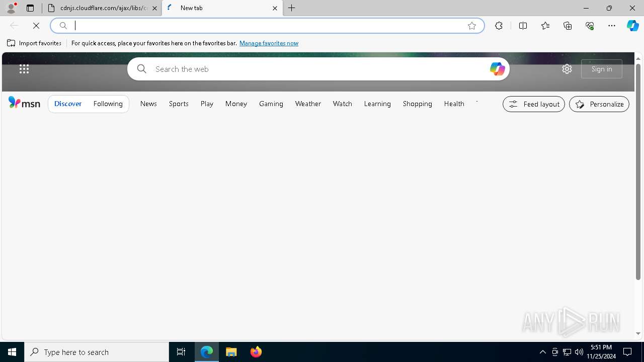Show hidden system tray icons

pos(543,352)
